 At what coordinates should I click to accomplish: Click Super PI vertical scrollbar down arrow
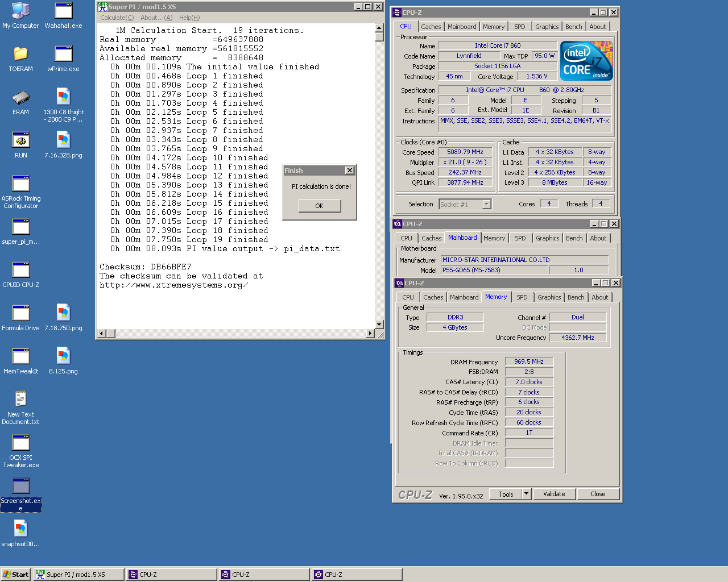tap(379, 324)
